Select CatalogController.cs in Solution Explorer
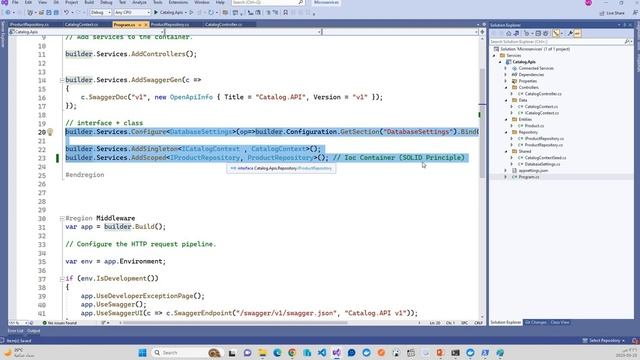 point(543,94)
